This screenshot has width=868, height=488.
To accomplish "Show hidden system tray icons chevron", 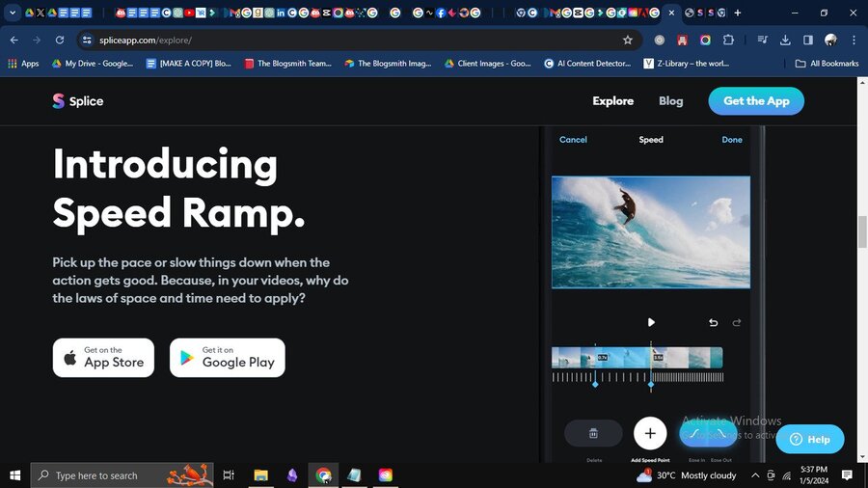I will pyautogui.click(x=755, y=475).
